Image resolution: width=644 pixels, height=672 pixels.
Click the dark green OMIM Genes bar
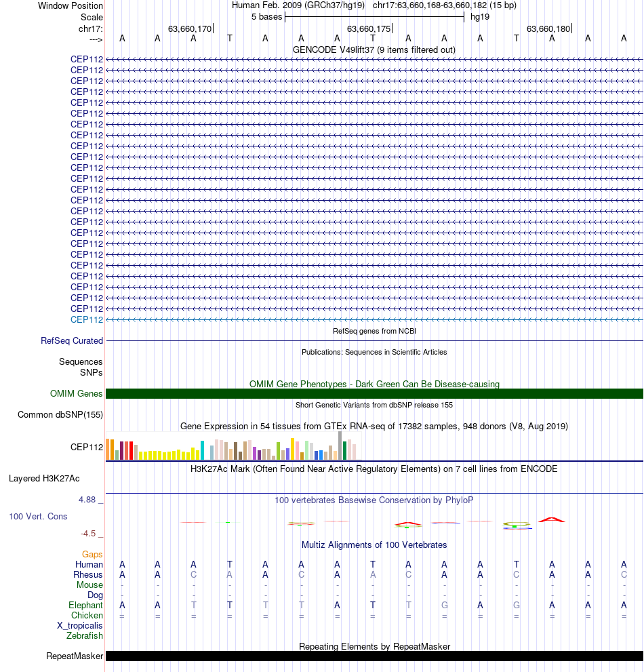[x=374, y=393]
